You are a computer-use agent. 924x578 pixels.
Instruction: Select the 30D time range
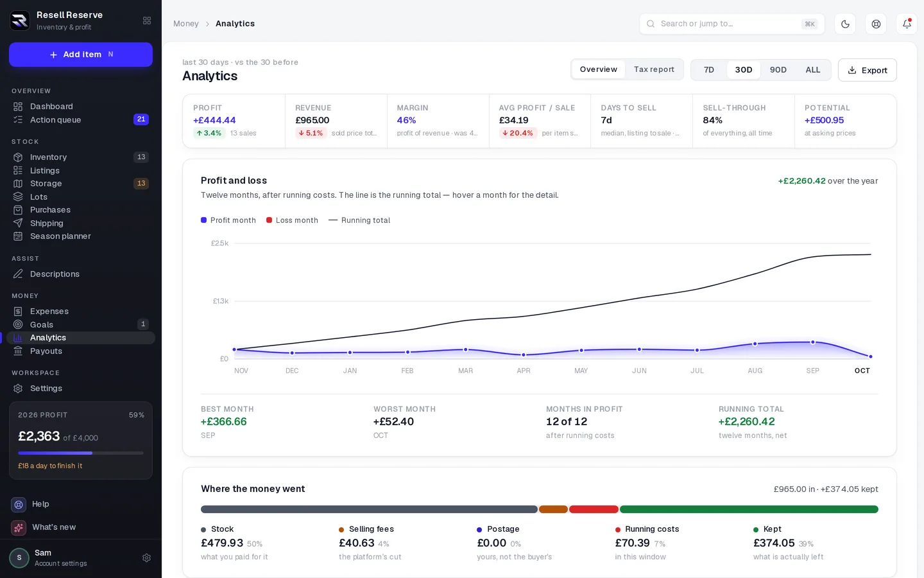744,70
